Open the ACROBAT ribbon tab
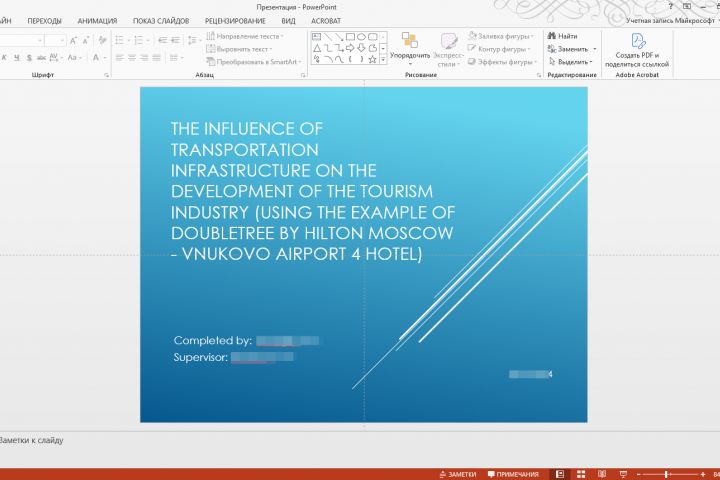This screenshot has height=480, width=720. 326,21
